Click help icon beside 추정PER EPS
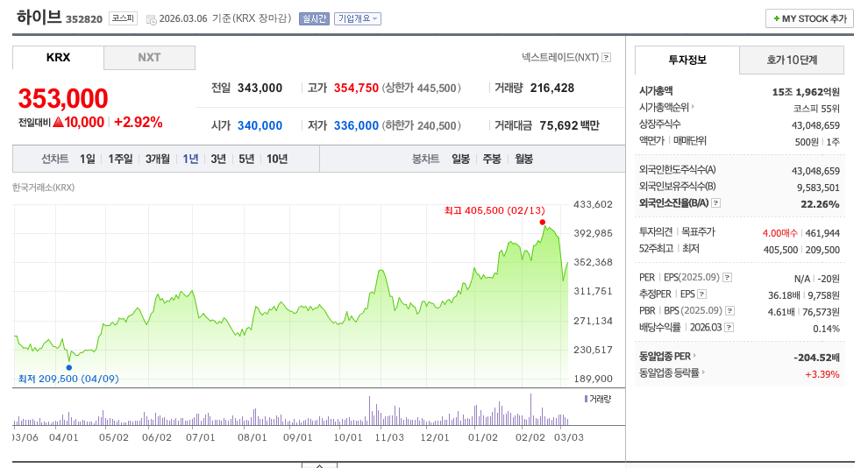Viewport: 868px width, 468px height. coord(702,294)
